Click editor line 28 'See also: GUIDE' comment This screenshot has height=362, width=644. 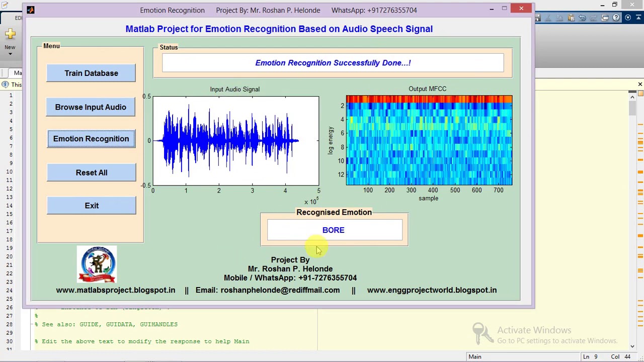tap(106, 324)
